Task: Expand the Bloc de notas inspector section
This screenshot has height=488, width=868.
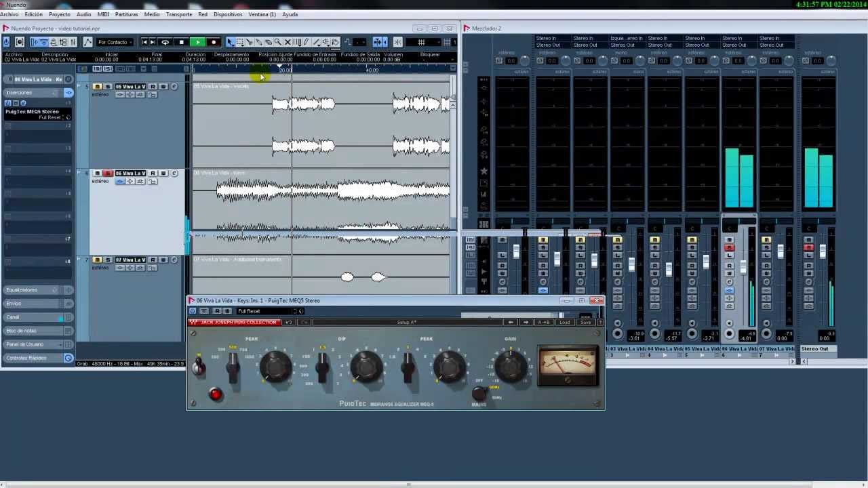Action: tap(37, 331)
